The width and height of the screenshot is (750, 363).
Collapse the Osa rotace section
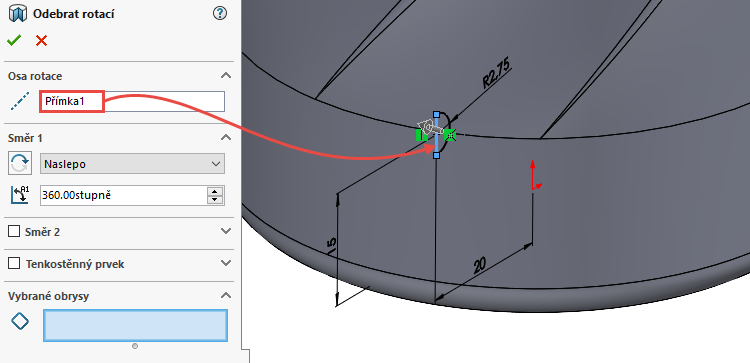click(x=226, y=76)
